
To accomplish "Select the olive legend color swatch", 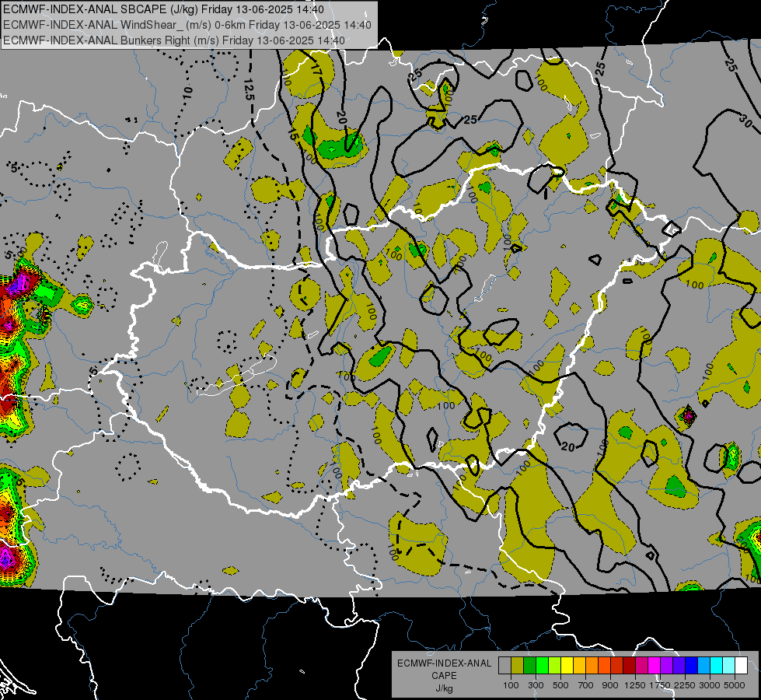I will (x=517, y=665).
